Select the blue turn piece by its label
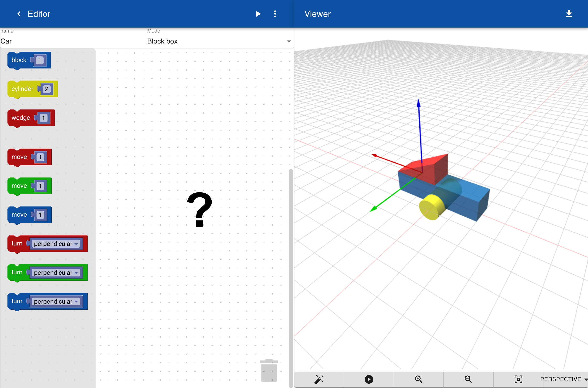This screenshot has width=588, height=388. [x=17, y=301]
